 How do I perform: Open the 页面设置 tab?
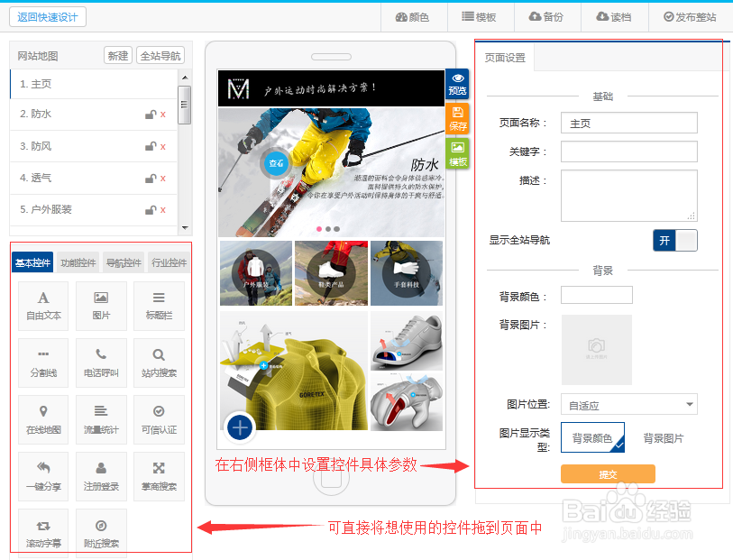pos(505,58)
